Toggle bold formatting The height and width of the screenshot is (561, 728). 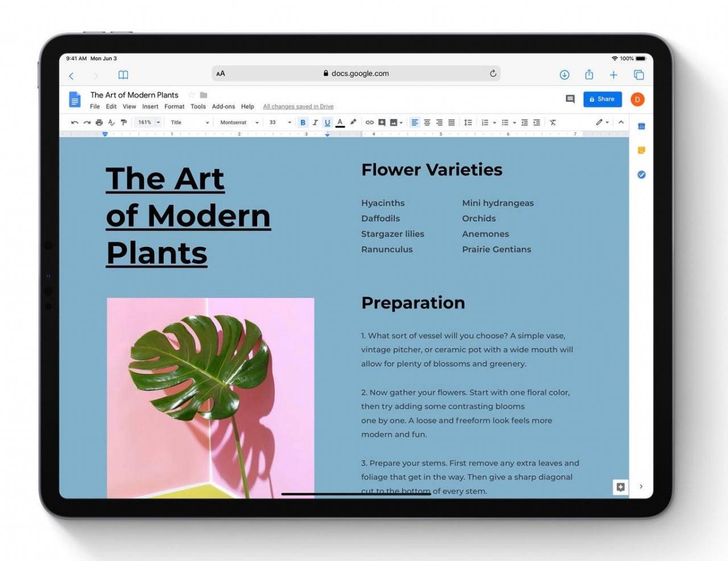(x=303, y=122)
